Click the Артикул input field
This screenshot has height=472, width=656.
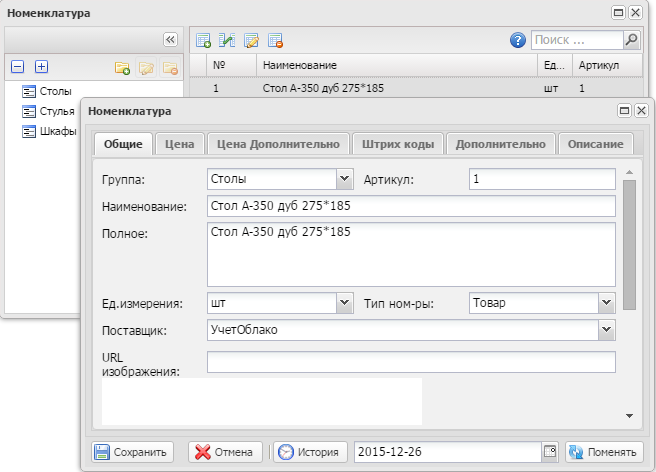tap(542, 179)
